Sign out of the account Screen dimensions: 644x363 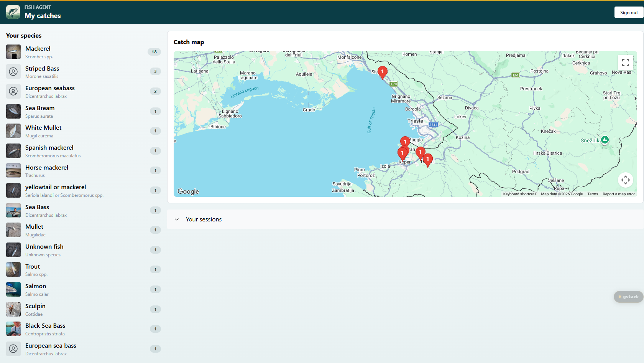(x=629, y=13)
